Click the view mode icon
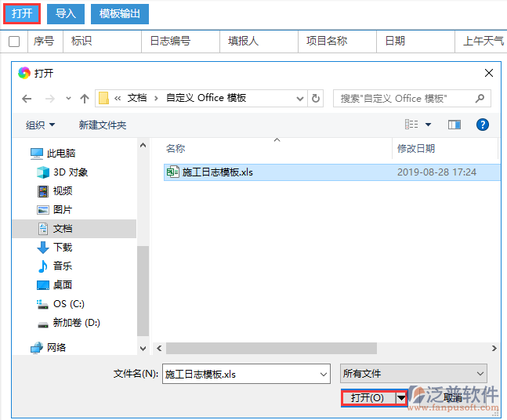507x420 pixels. coord(411,124)
